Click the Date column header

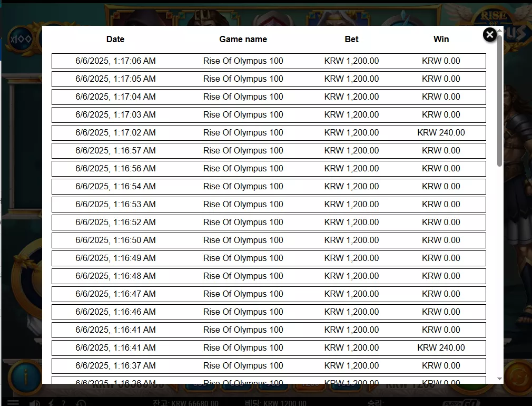(115, 40)
